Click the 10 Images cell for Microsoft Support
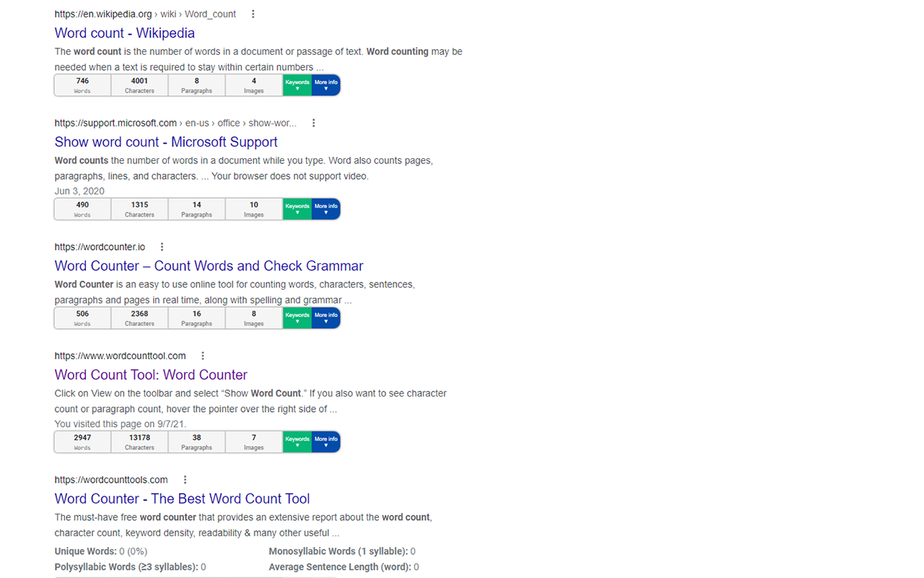Viewport: 924px width, 578px height. tap(253, 209)
